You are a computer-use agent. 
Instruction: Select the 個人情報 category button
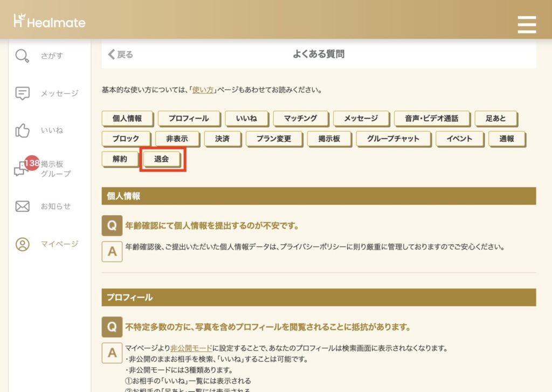tap(127, 119)
